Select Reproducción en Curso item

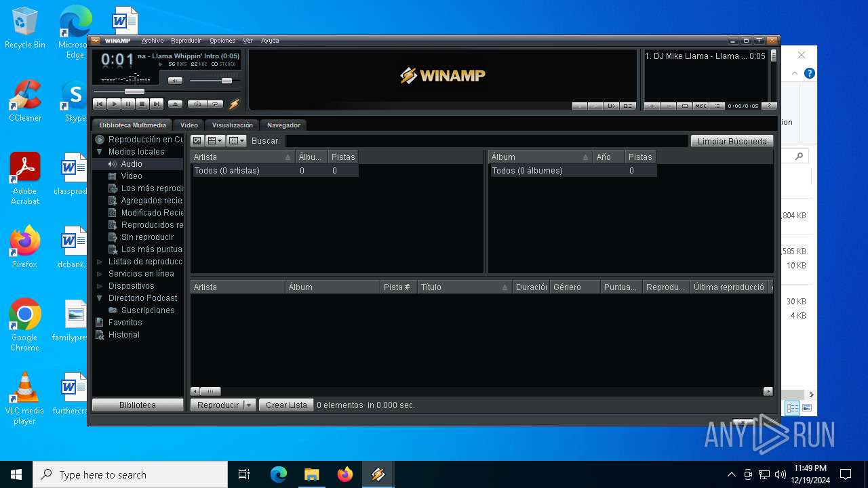pyautogui.click(x=139, y=140)
